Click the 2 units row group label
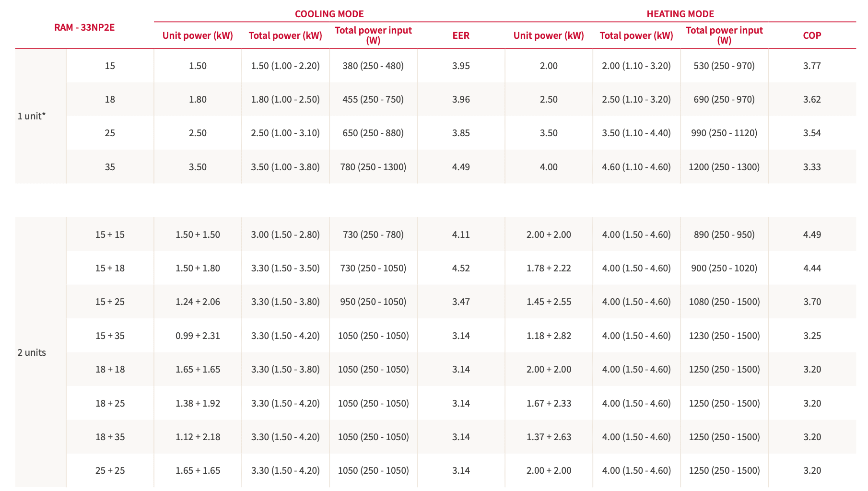Viewport: 868px width, 491px height. [x=32, y=352]
